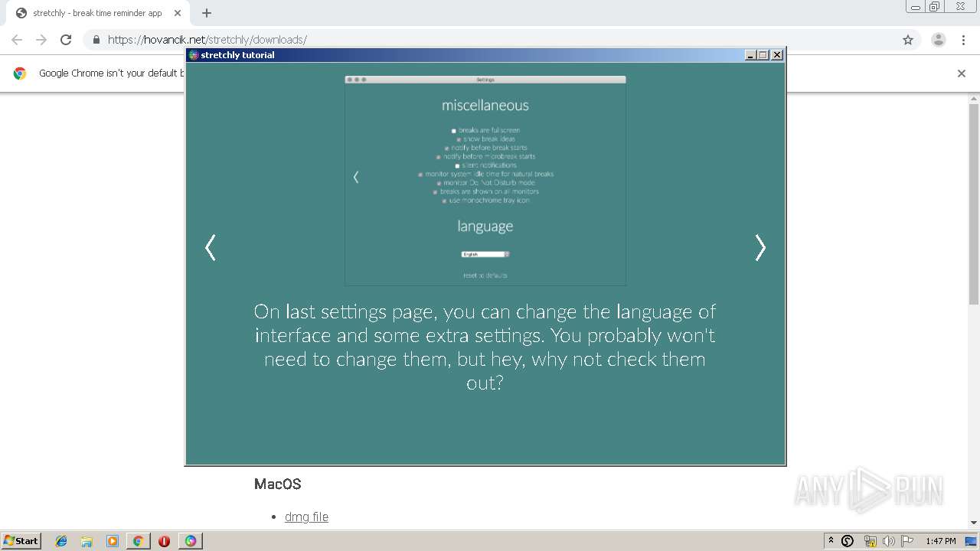Dismiss the default browser notification bar
Viewport: 980px width, 551px height.
pos(962,73)
